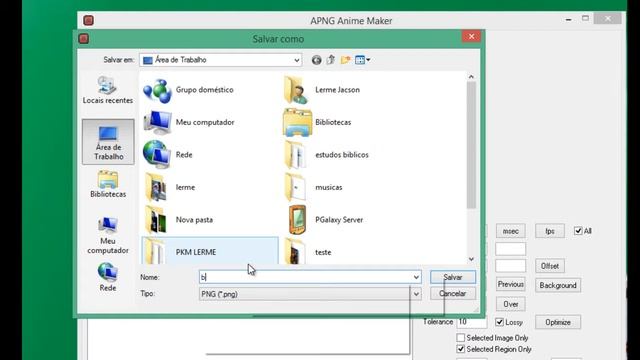Select the lerme folder
640x360 pixels.
pos(169,187)
